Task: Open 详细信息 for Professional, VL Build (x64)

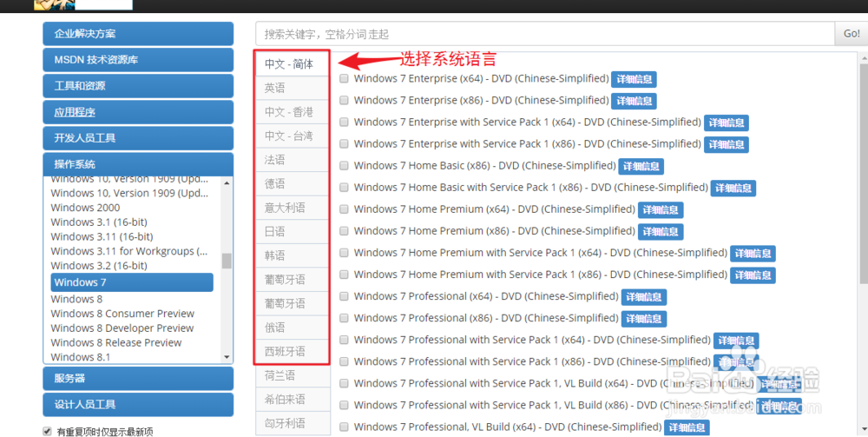Action: coord(687,427)
